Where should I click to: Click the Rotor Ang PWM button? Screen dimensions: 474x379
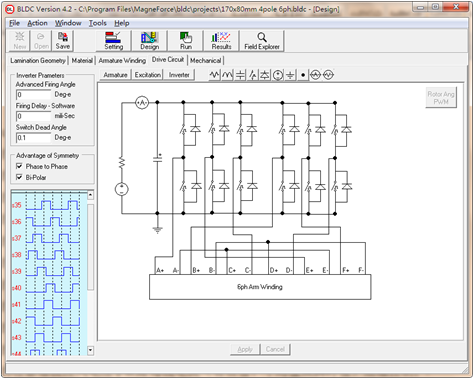point(441,98)
